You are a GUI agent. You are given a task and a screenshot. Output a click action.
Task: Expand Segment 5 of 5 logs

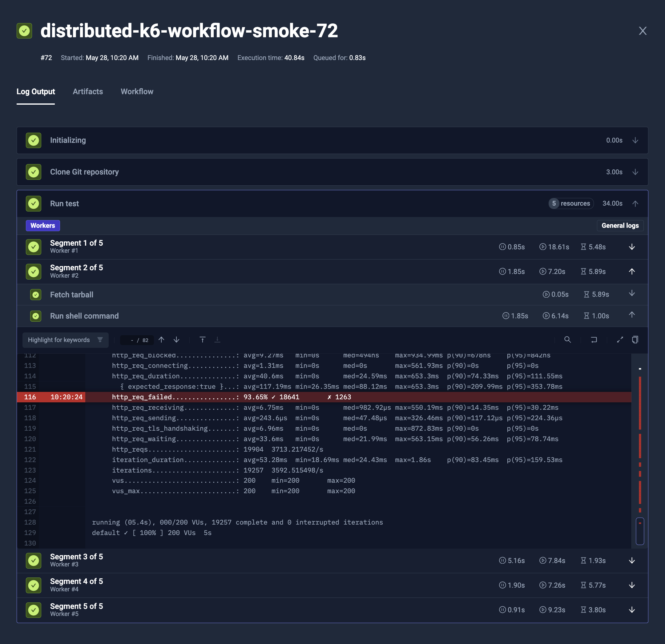click(x=632, y=610)
